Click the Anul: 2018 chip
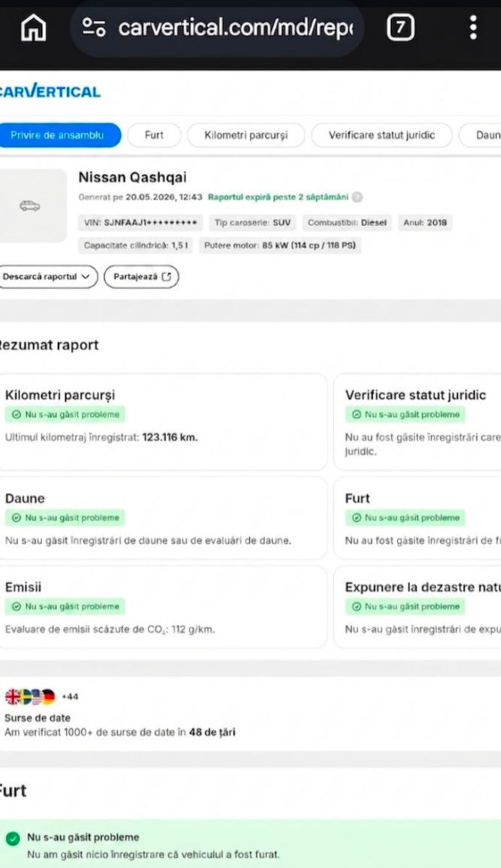501x868 pixels. pos(425,223)
